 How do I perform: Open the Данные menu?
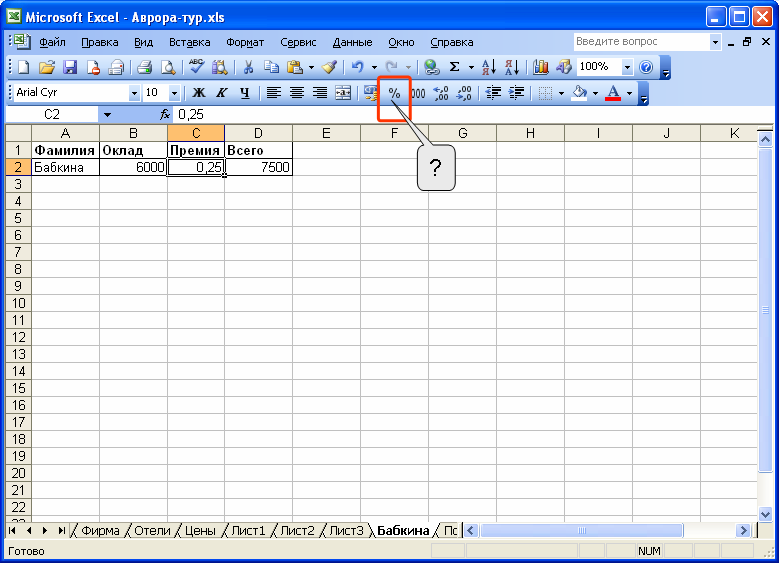click(x=352, y=42)
